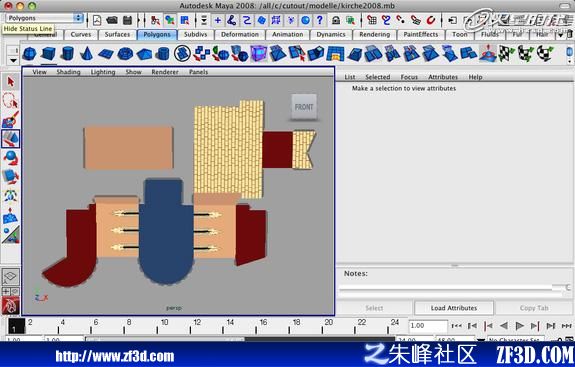Screen dimensions: 575x367
Task: Switch to the Surfaces shelf tab
Action: click(117, 34)
